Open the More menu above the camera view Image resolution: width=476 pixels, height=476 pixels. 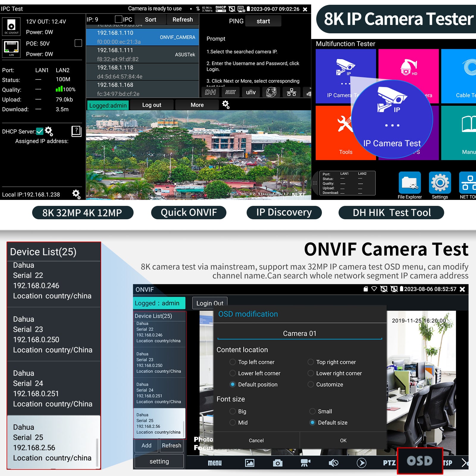pyautogui.click(x=197, y=105)
